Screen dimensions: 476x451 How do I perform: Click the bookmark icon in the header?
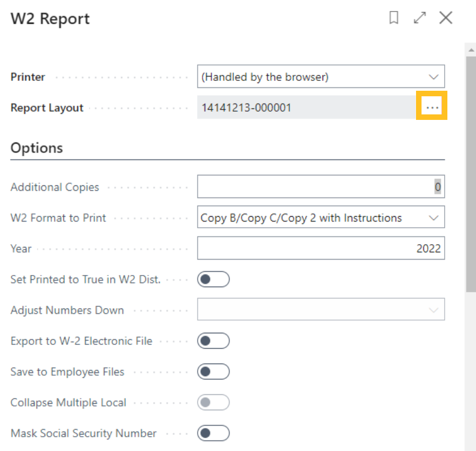pyautogui.click(x=393, y=18)
